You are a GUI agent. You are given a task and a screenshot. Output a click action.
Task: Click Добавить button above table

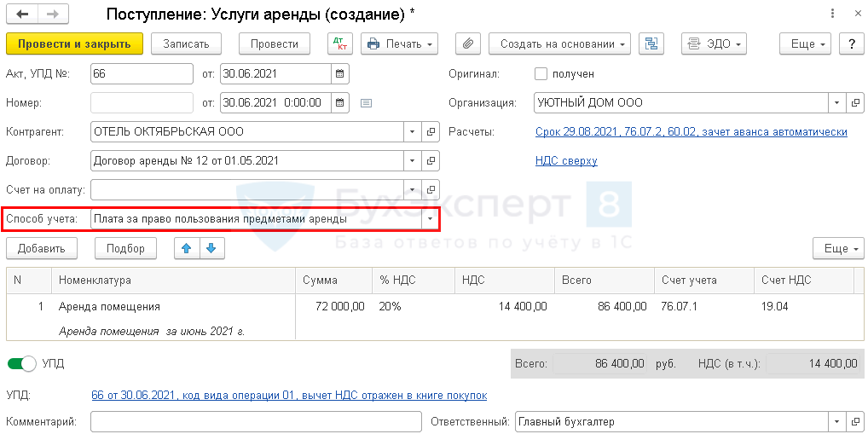[x=42, y=249]
